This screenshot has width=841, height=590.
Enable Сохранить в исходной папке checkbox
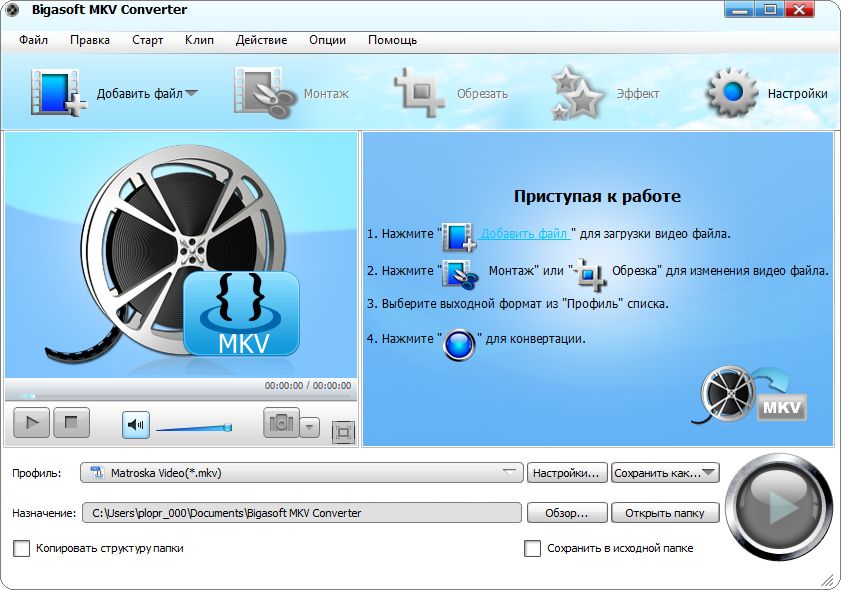click(x=532, y=548)
